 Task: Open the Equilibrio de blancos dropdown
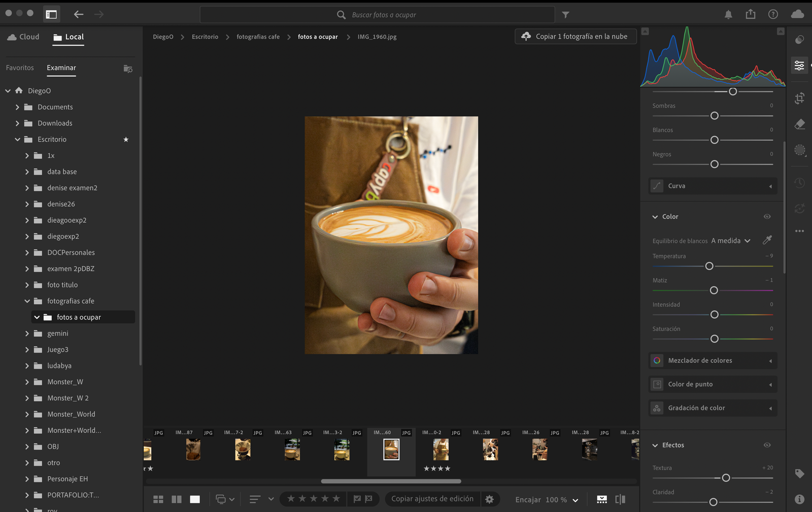pyautogui.click(x=731, y=241)
